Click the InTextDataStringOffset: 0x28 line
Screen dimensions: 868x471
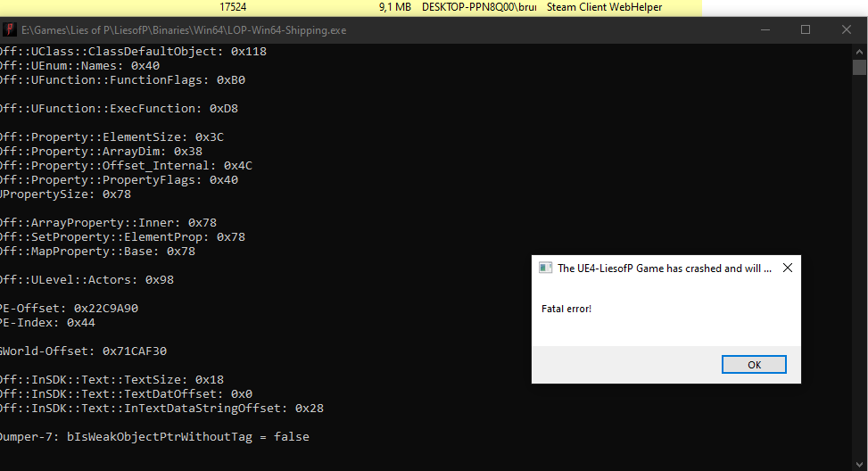[x=161, y=409]
